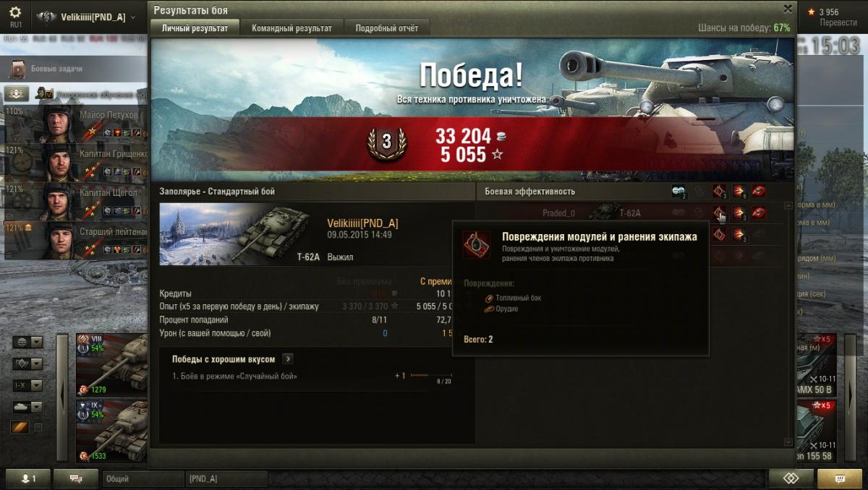Screen dimensions: 868x490
Task: Toggle the orange stripe elite filter button
Action: pos(20,428)
